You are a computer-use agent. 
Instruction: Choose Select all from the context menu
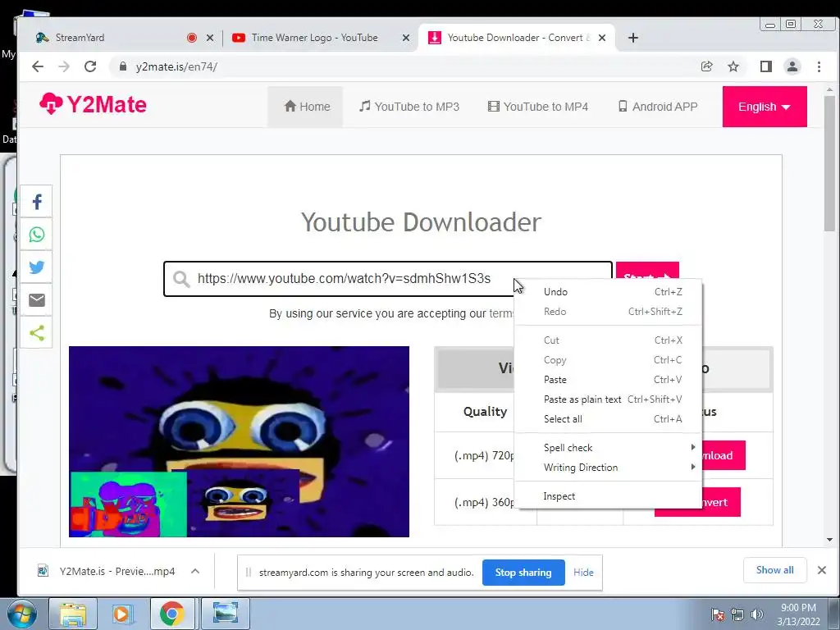click(608, 419)
